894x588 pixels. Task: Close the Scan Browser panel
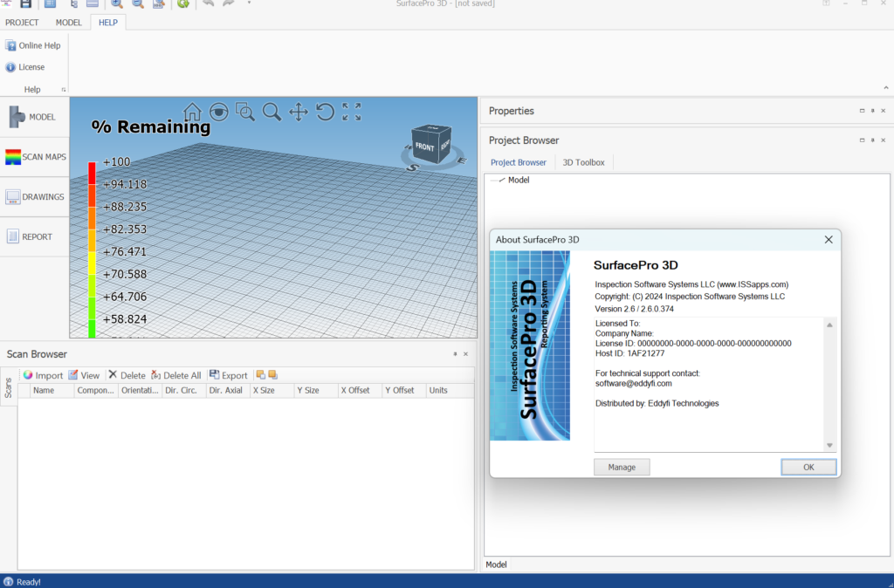(466, 354)
